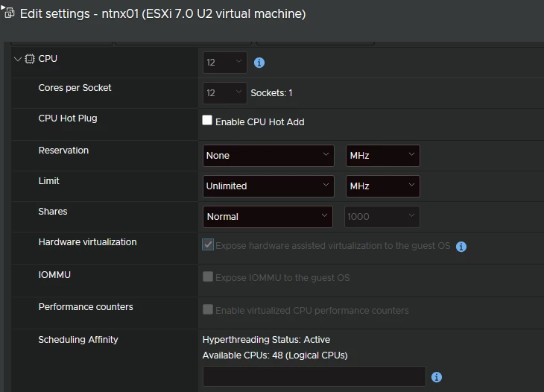The image size is (544, 392).
Task: Click the IOMMU row label
Action: click(54, 275)
